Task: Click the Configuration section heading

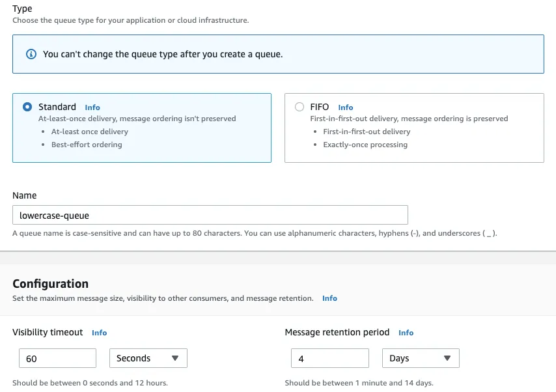Action: 50,284
